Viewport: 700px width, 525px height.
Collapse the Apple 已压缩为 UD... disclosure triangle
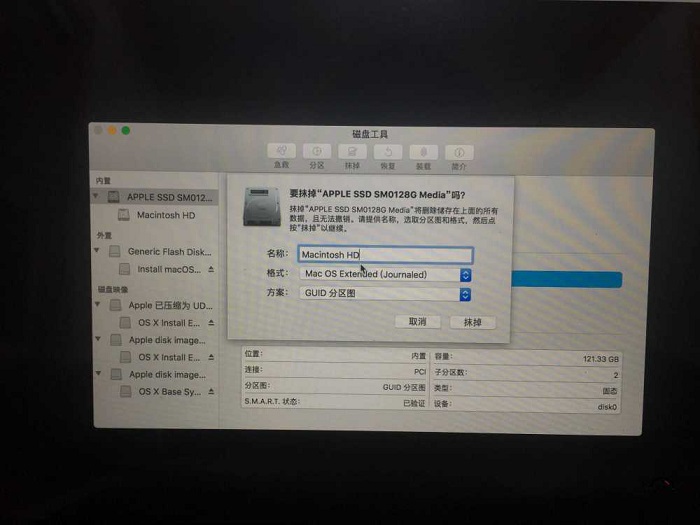98,304
